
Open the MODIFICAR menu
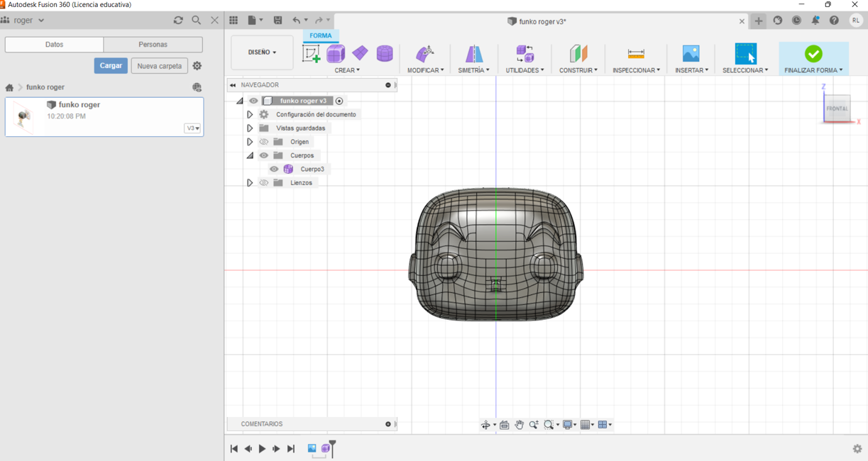click(x=425, y=70)
